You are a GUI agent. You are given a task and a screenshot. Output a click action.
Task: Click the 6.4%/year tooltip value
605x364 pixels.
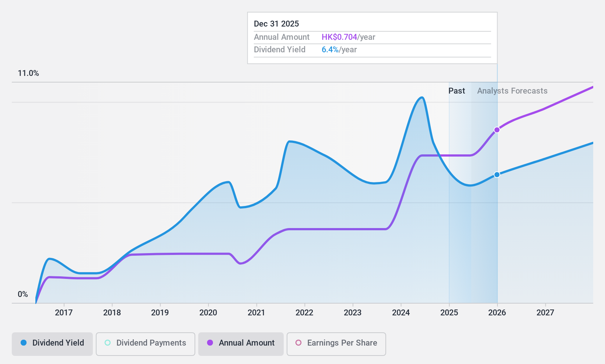[x=339, y=50]
